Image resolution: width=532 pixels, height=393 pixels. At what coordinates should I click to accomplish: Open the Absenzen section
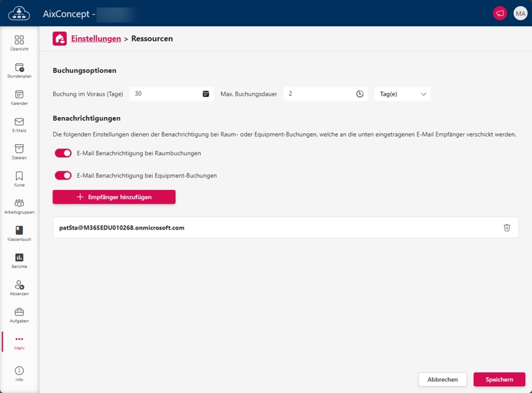(19, 287)
